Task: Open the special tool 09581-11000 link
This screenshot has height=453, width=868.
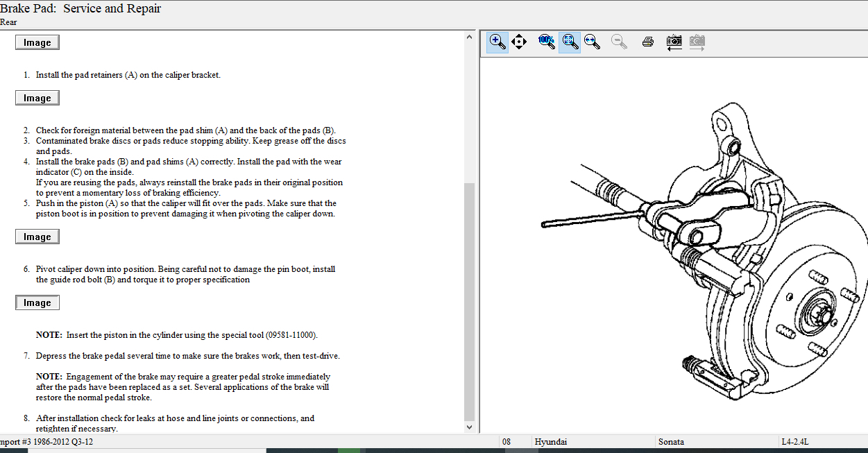Action: pyautogui.click(x=291, y=335)
